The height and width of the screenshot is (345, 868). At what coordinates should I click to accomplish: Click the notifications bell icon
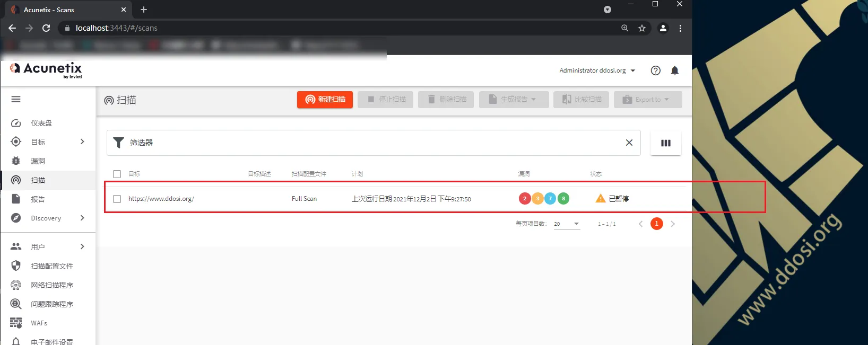tap(674, 70)
